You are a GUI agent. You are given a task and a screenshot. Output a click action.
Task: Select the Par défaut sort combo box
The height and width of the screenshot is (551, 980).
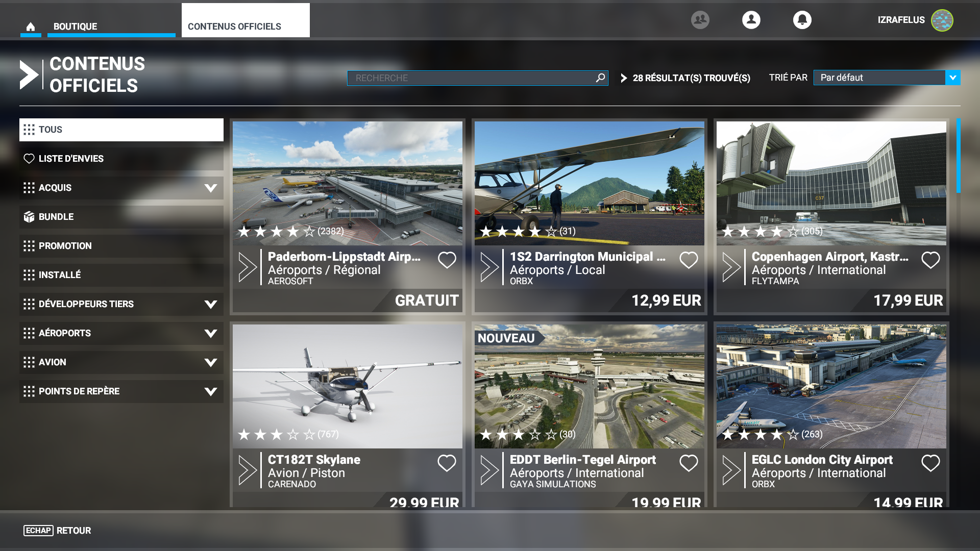[x=887, y=78]
